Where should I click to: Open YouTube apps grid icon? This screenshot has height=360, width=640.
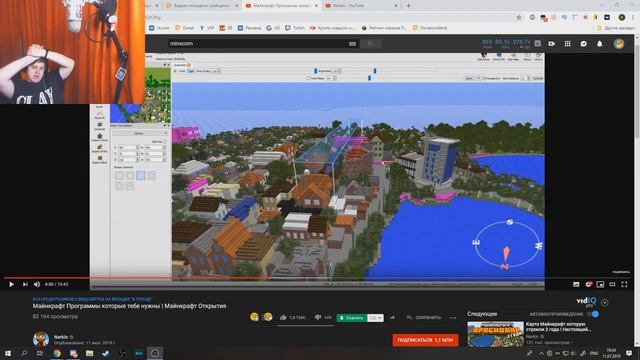(x=567, y=44)
